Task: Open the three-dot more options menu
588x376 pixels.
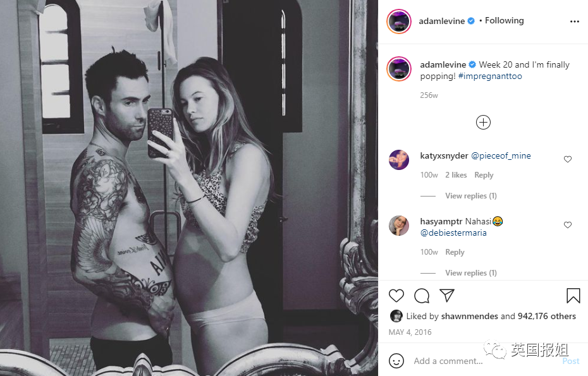Action: [x=575, y=21]
